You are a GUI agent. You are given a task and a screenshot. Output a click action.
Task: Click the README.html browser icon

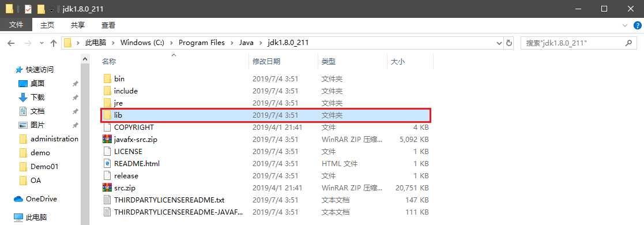[x=107, y=163]
